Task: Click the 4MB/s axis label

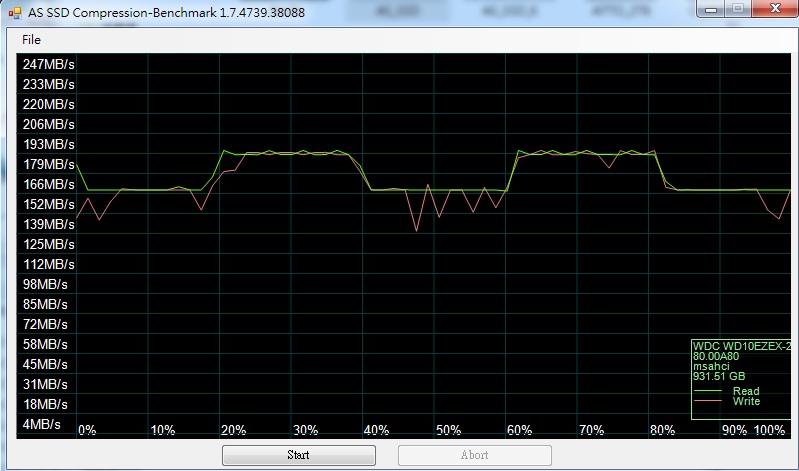Action: click(41, 424)
